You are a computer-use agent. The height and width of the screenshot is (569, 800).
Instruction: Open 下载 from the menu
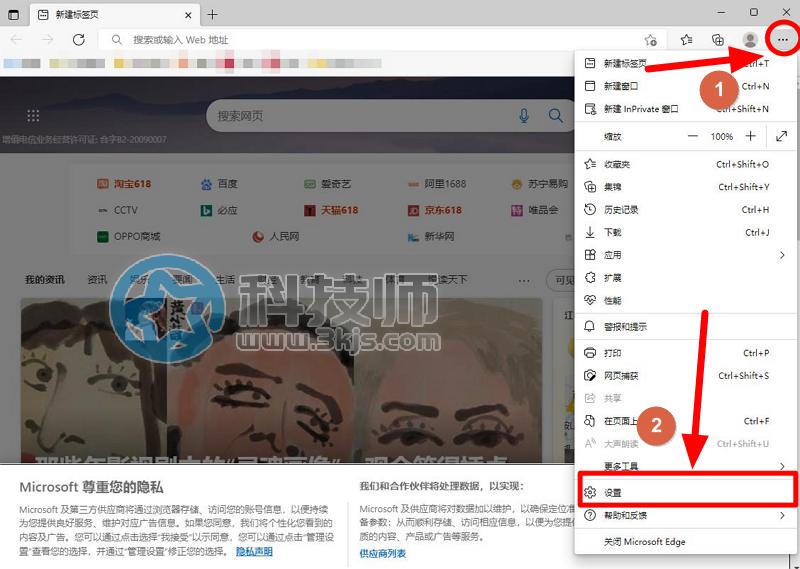click(x=686, y=232)
